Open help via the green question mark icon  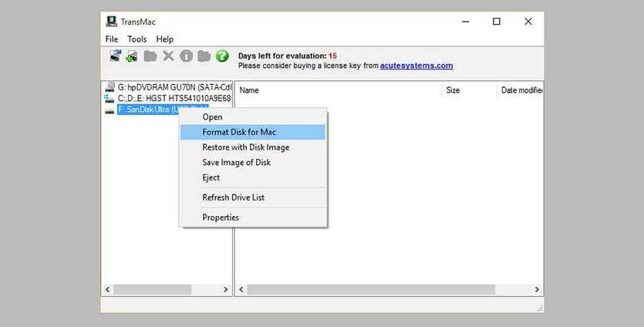[x=222, y=56]
